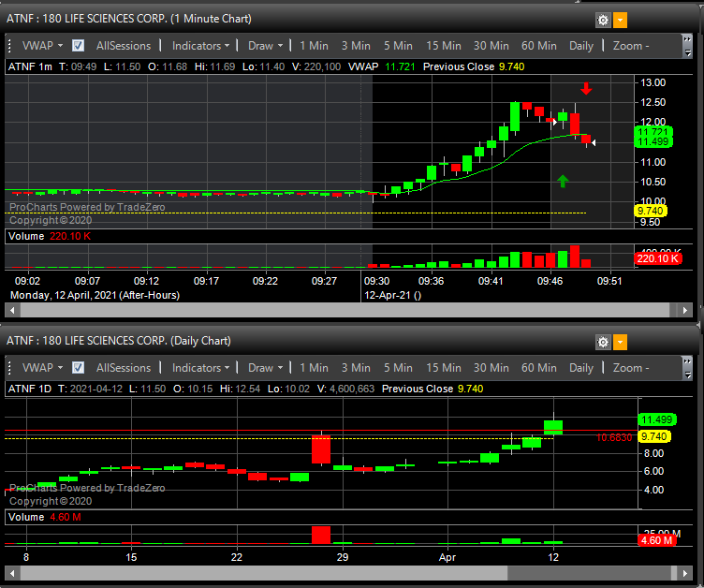The width and height of the screenshot is (704, 588).
Task: Open Indicators dropdown in 1 Minute Chart
Action: coord(201,45)
